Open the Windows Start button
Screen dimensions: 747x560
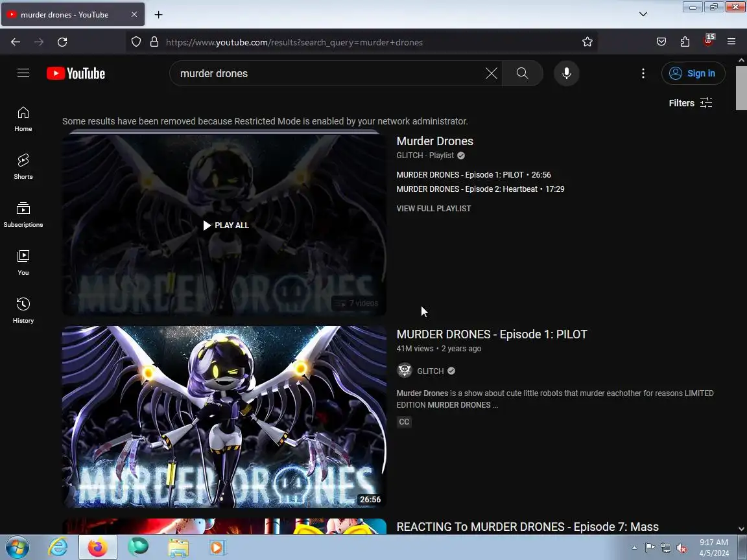tap(18, 547)
